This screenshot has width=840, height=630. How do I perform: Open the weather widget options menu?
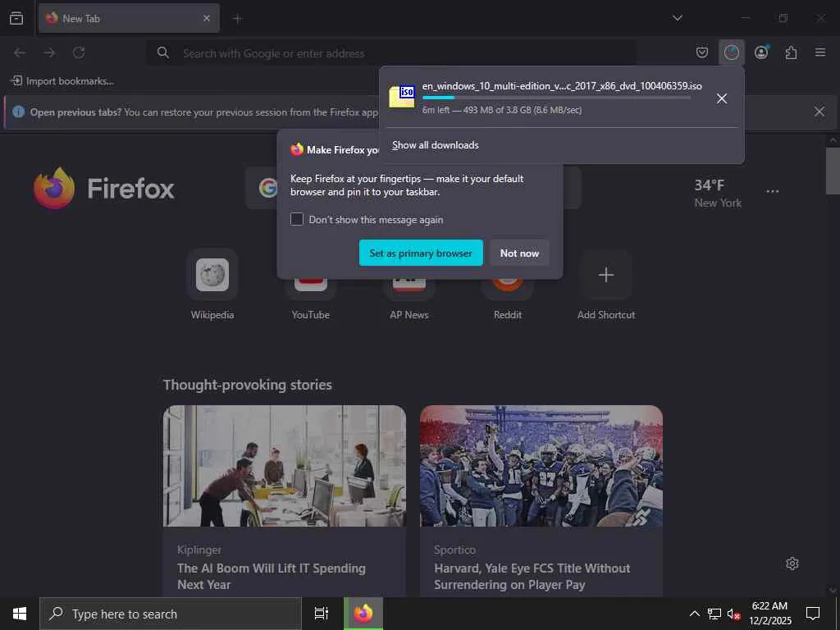(773, 191)
